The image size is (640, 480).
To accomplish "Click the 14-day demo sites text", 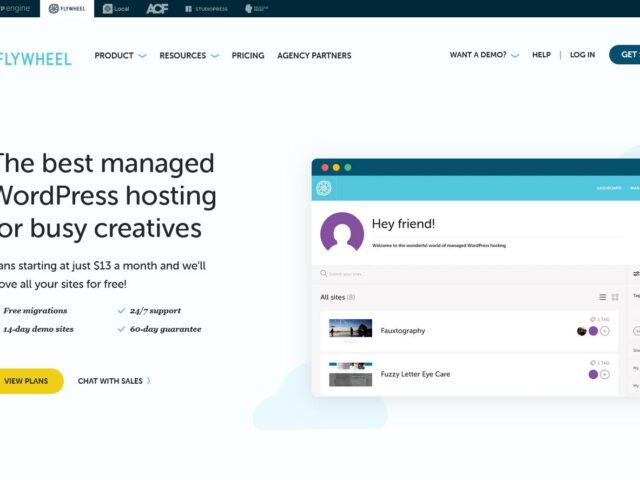I will (38, 329).
